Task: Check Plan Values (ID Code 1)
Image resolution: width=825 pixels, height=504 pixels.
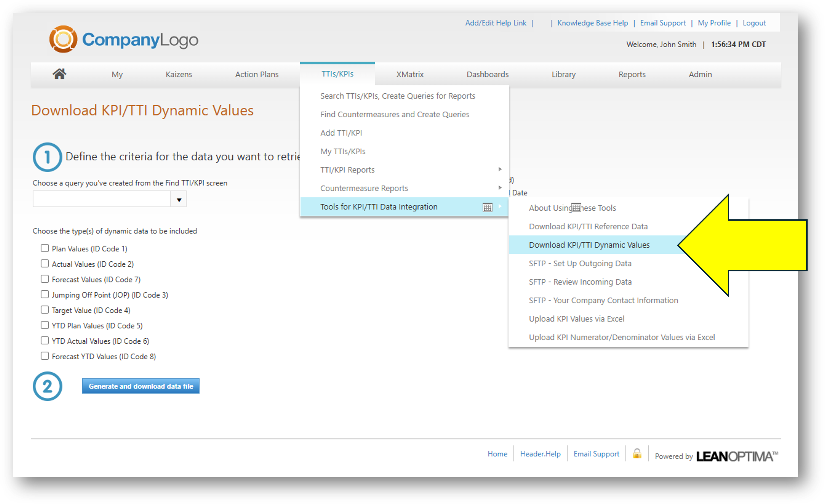Action: (x=45, y=248)
